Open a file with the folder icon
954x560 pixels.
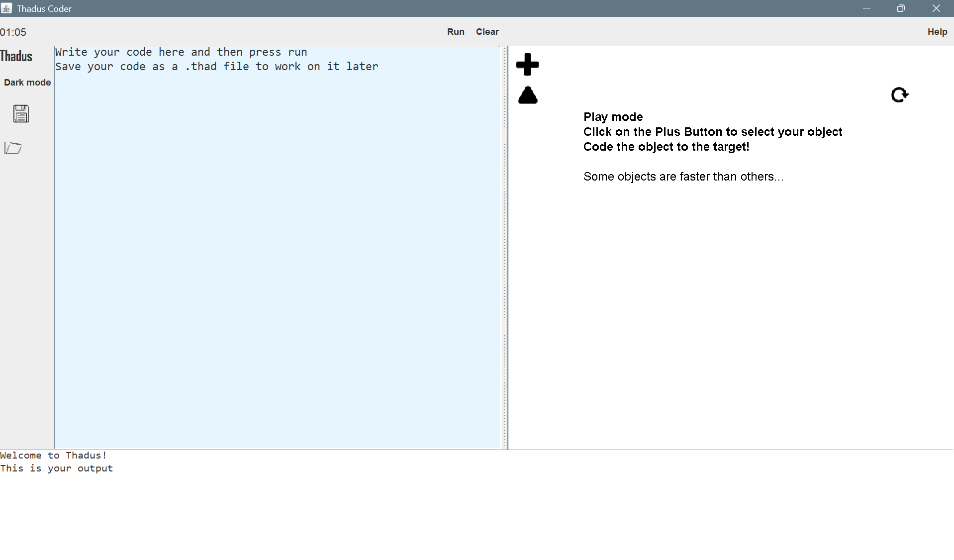click(13, 148)
